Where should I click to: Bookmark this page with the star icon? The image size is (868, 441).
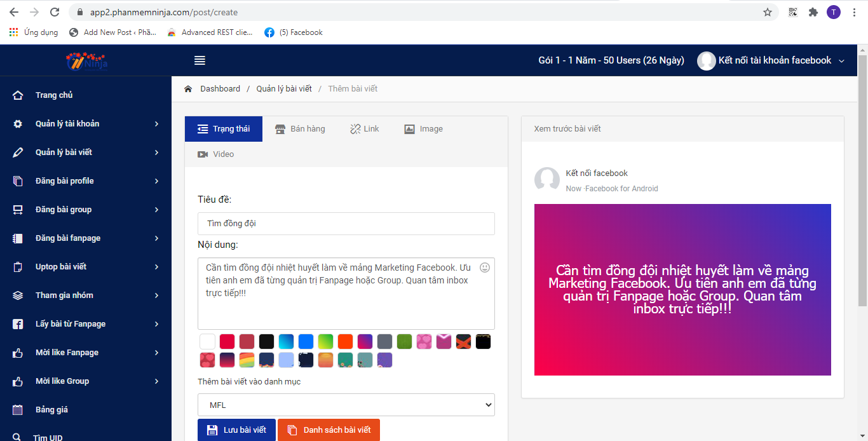point(768,12)
